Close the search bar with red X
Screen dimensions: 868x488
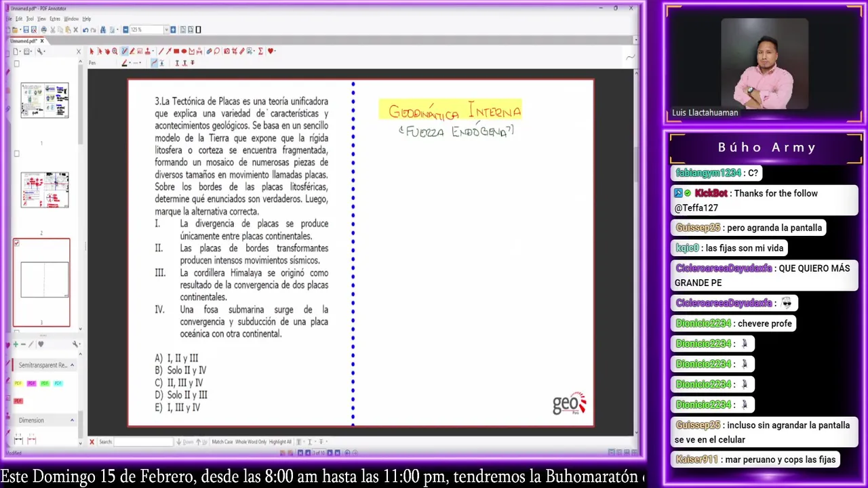pyautogui.click(x=92, y=442)
